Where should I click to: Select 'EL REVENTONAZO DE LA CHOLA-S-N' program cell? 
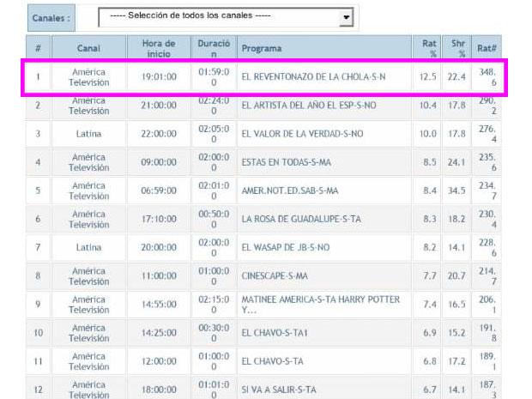click(x=313, y=77)
